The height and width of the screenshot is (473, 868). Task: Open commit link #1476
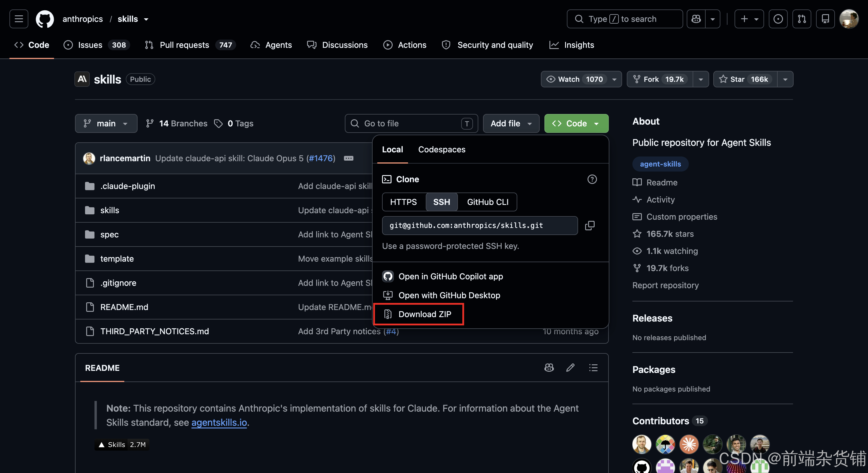click(x=321, y=158)
